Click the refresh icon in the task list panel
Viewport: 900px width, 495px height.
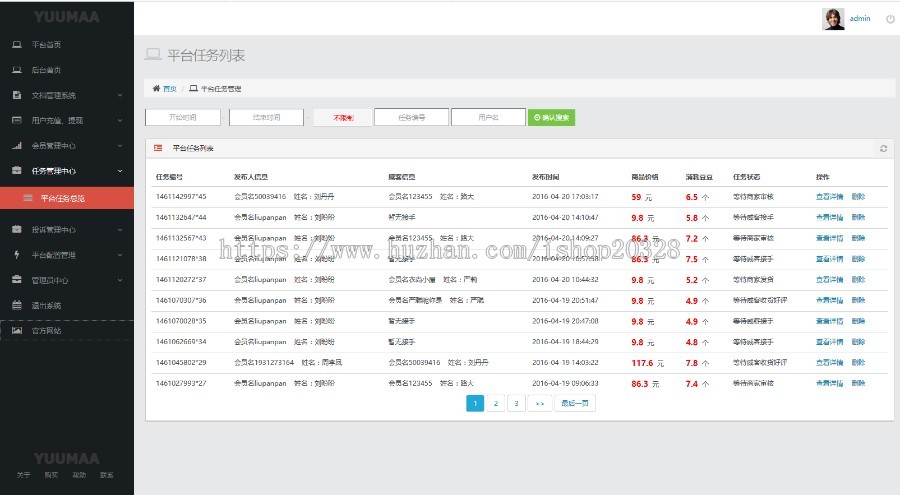(883, 148)
